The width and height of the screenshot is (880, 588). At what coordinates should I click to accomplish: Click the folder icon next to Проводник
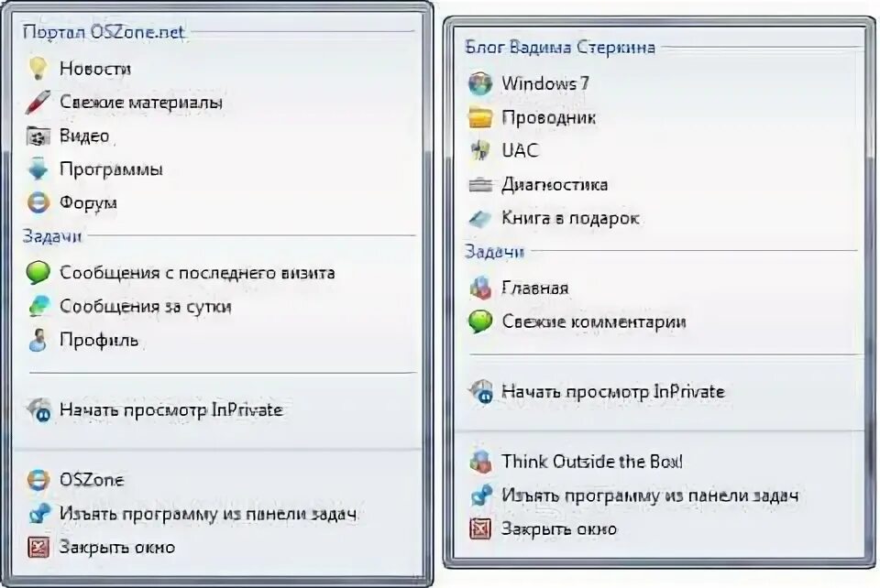click(479, 117)
